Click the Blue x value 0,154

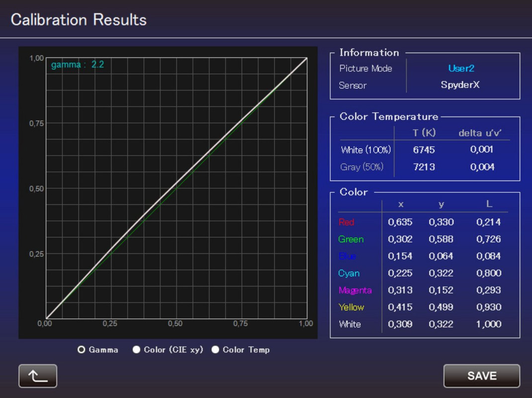(400, 256)
